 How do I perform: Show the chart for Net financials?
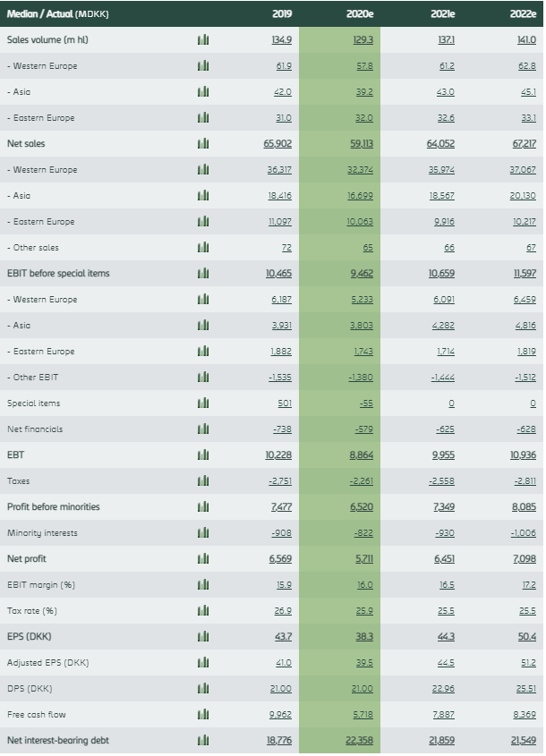click(x=202, y=429)
